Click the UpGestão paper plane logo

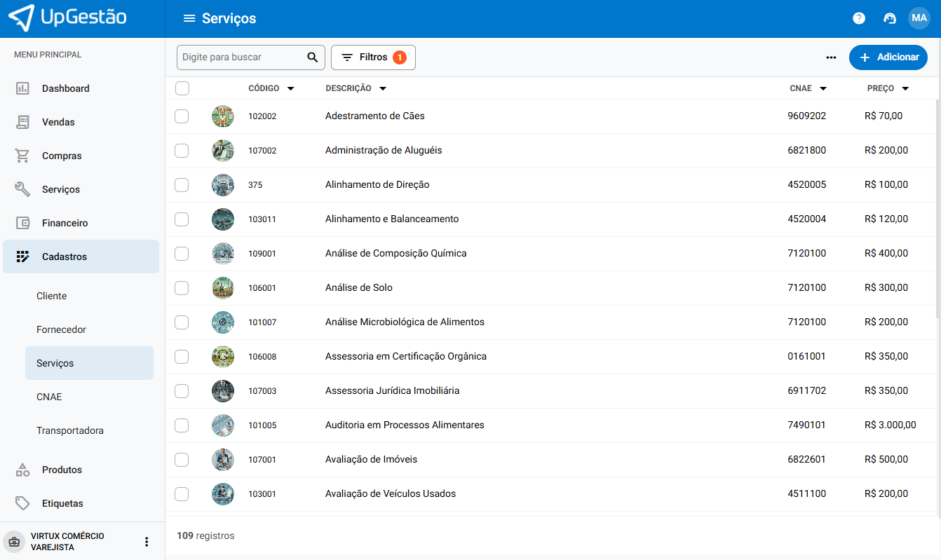(21, 18)
